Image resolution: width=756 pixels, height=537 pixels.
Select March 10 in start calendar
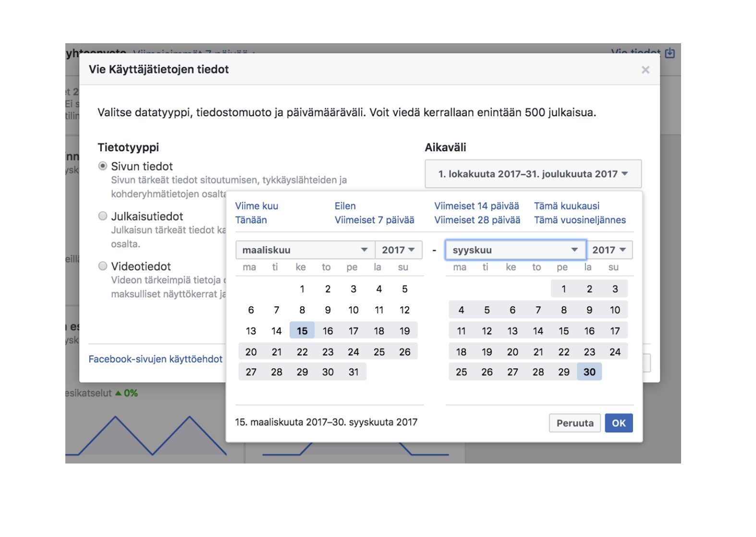tap(354, 310)
